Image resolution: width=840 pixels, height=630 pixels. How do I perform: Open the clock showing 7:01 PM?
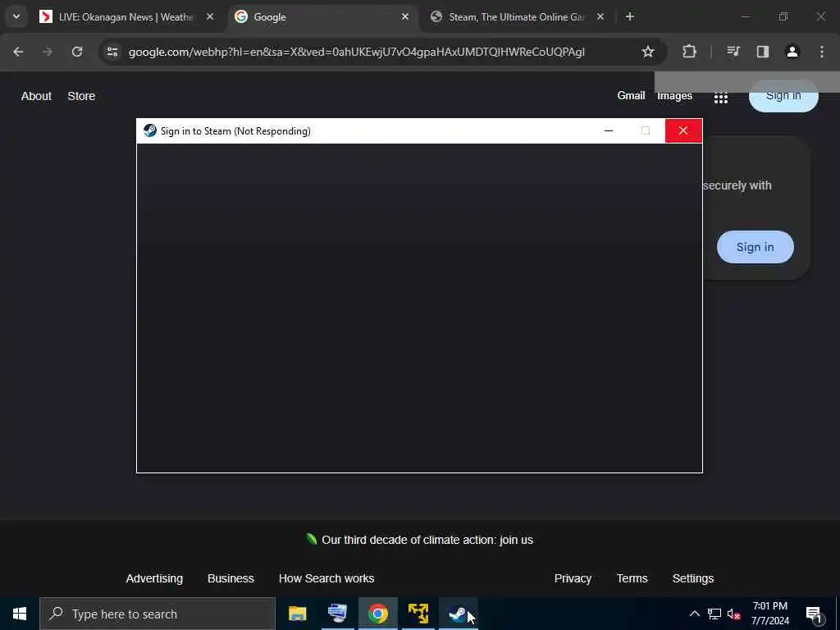point(769,614)
